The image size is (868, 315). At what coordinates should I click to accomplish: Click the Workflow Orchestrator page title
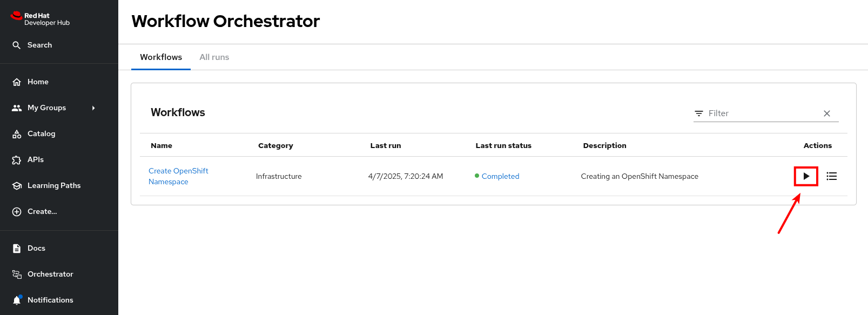226,21
